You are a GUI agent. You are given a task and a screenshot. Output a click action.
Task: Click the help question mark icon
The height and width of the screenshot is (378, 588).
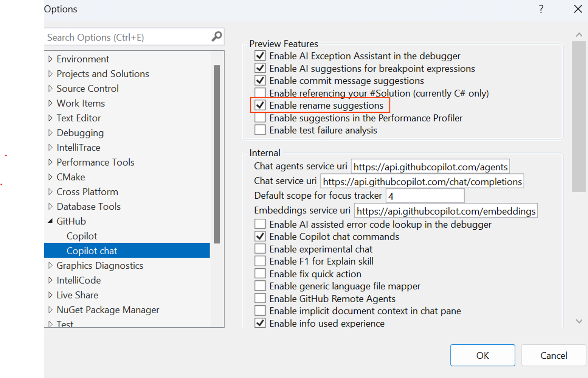[x=541, y=9]
